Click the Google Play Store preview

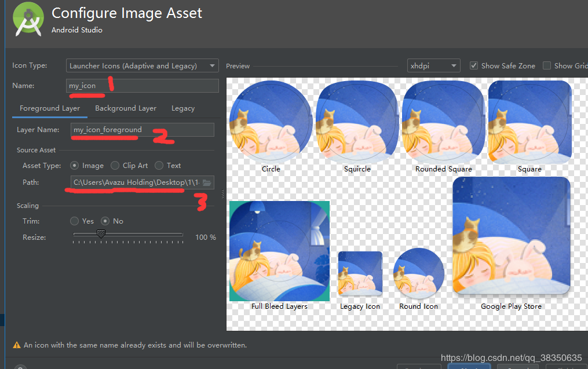511,236
